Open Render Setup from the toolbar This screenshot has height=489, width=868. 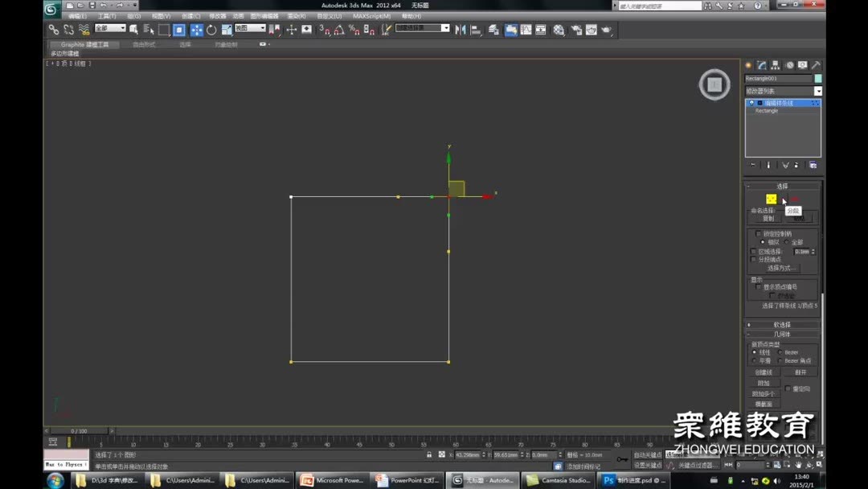tap(575, 30)
